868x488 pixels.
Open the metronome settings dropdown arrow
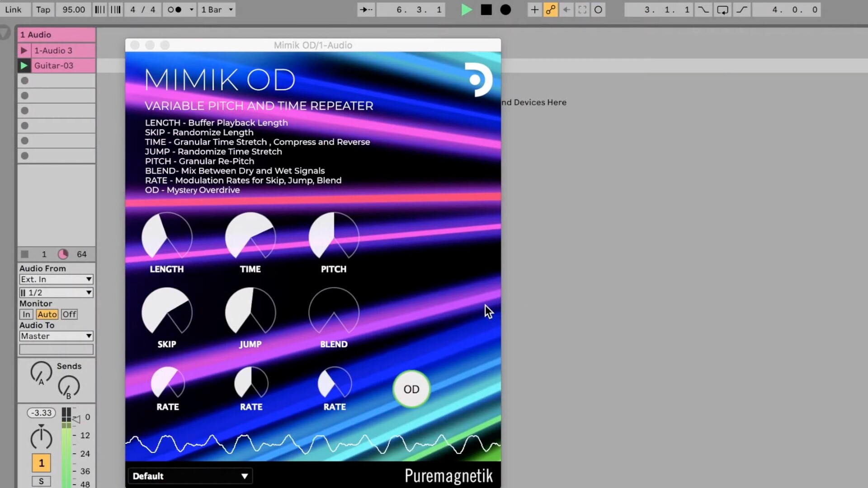coord(191,9)
